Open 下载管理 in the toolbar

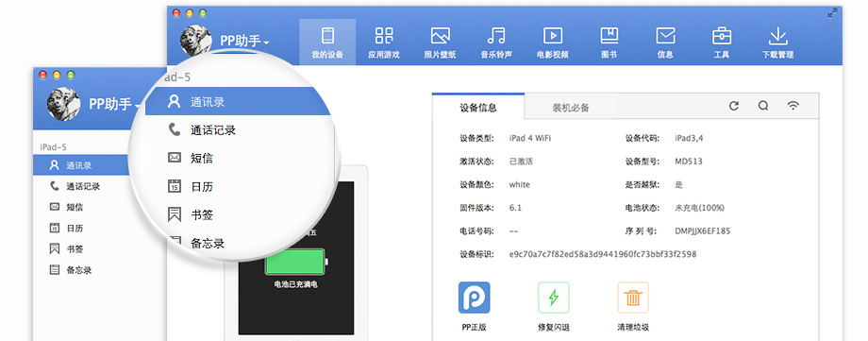pos(777,43)
